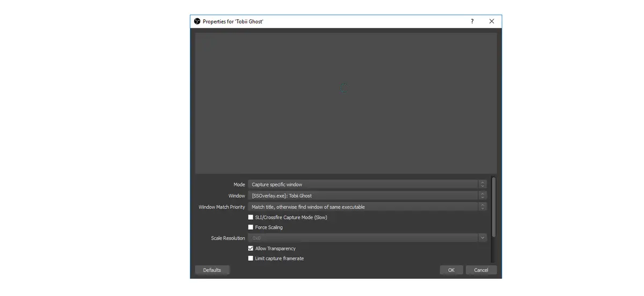
Task: Enable Limit capture framerate
Action: point(251,258)
